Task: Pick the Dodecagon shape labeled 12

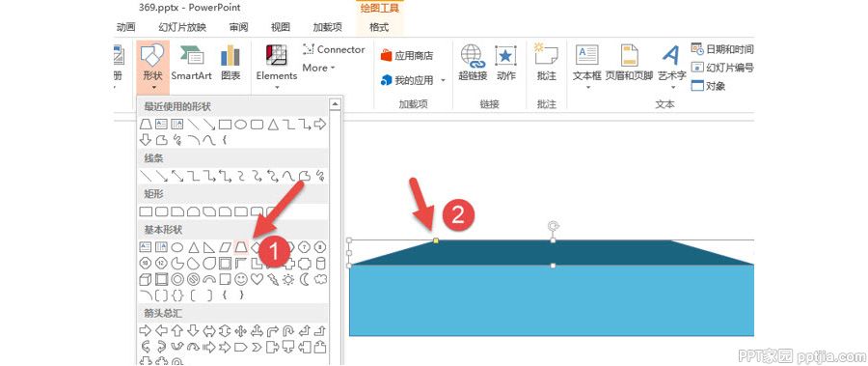Action: pyautogui.click(x=161, y=263)
